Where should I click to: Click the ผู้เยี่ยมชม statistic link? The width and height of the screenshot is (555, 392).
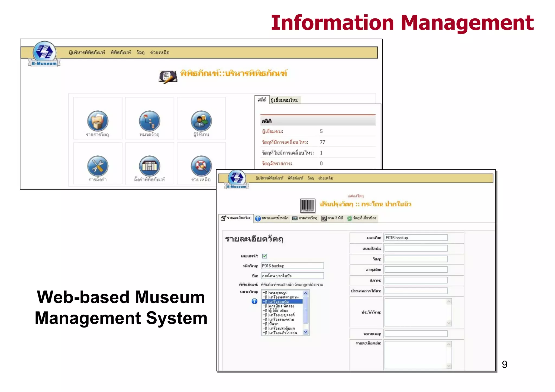tap(272, 131)
